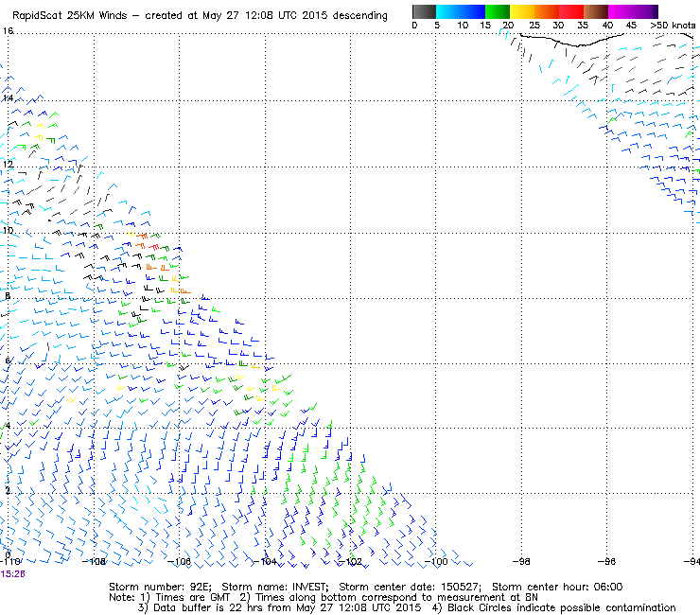Image resolution: width=700 pixels, height=615 pixels.
Task: Click the red 30-35 knots color segment
Action: [x=571, y=11]
